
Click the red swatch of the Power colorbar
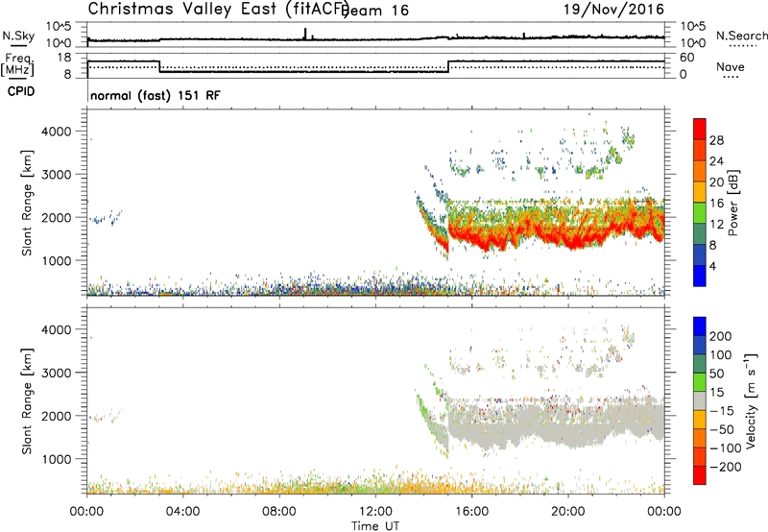coord(700,129)
